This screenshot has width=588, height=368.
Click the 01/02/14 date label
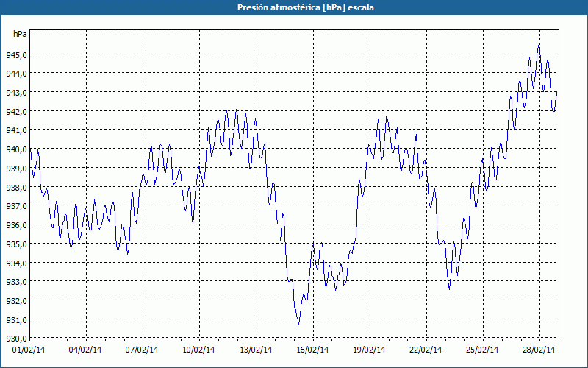coord(29,350)
